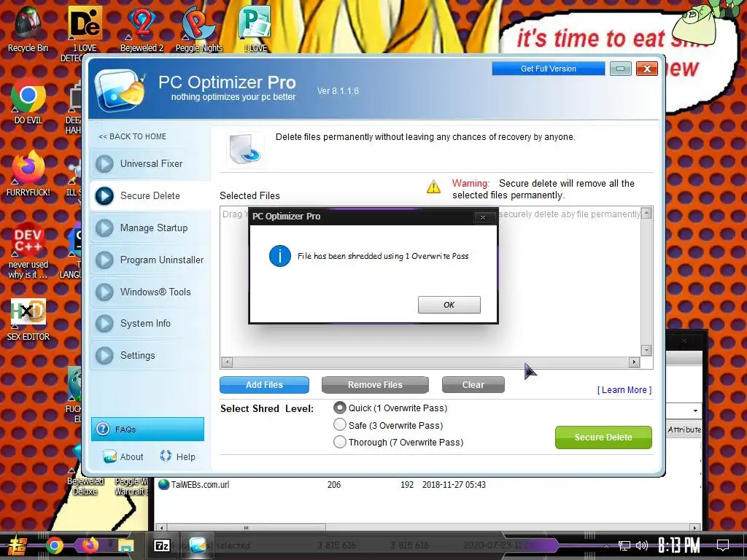Click the yellow warning triangle icon
The width and height of the screenshot is (747, 560).
pyautogui.click(x=433, y=187)
